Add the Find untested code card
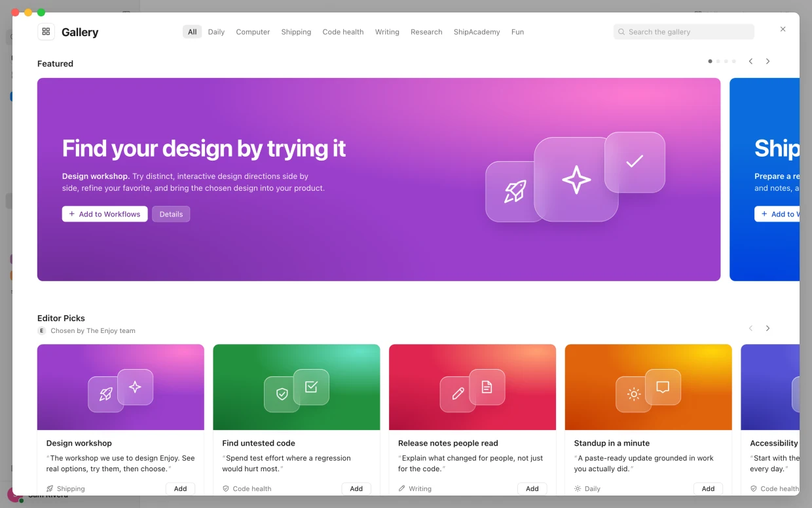The image size is (812, 508). click(x=356, y=488)
